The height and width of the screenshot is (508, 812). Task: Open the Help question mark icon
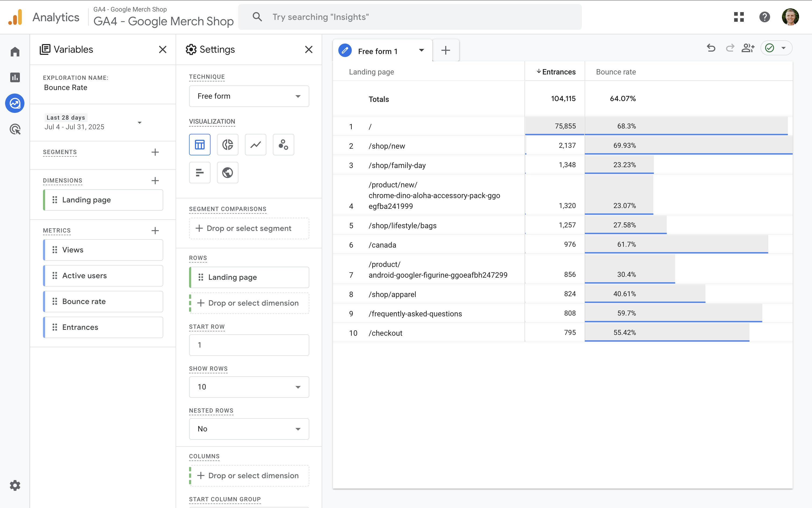pos(765,17)
